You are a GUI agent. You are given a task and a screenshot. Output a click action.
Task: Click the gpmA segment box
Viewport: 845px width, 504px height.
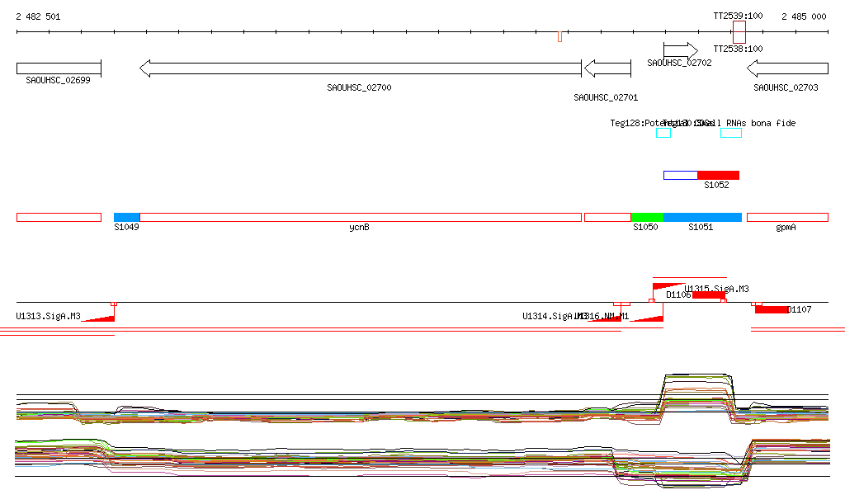[x=787, y=218]
